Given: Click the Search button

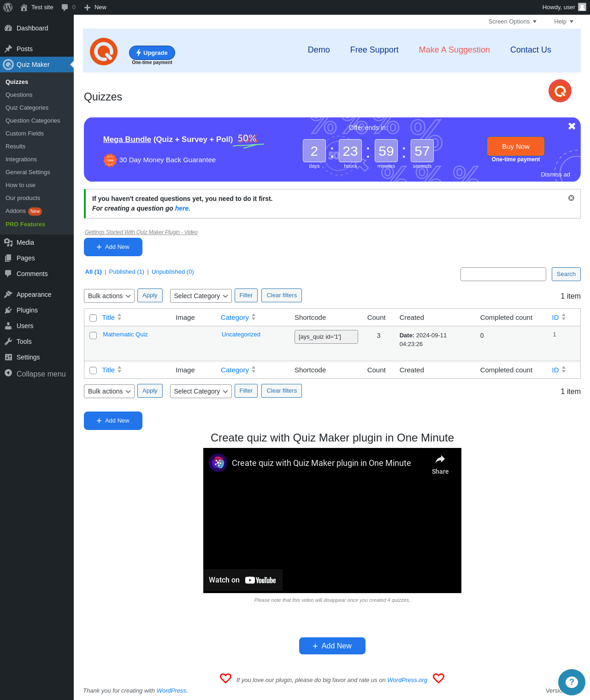Looking at the screenshot, I should pos(566,274).
